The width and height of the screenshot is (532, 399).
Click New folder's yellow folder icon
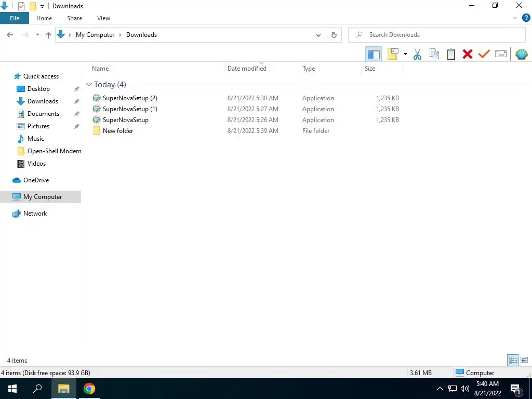click(x=97, y=130)
